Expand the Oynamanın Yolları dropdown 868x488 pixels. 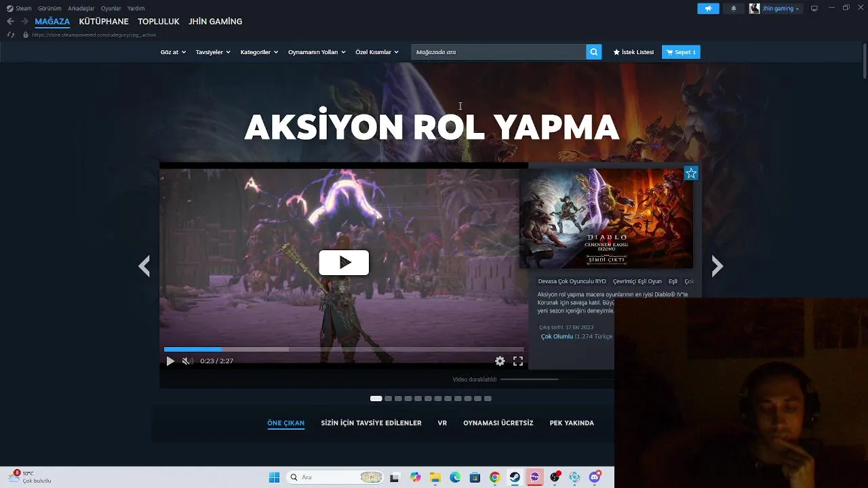tap(317, 52)
